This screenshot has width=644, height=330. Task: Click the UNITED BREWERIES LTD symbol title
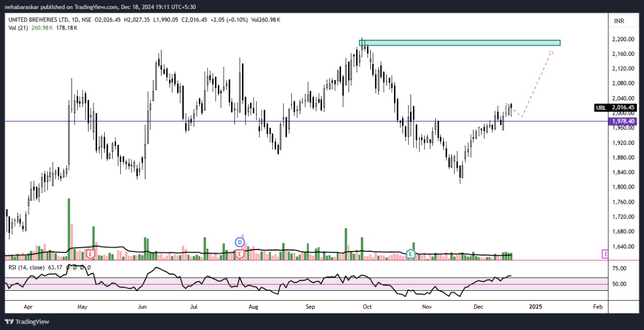(x=38, y=20)
